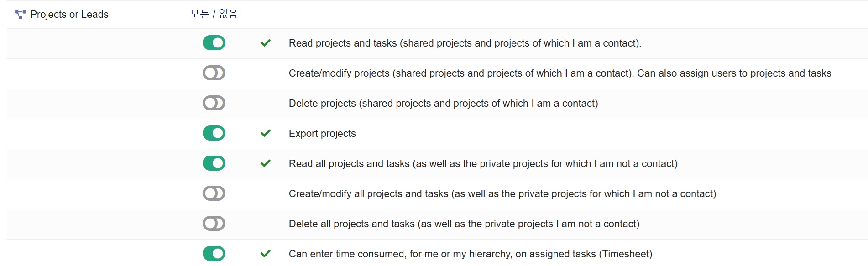Click the Projects or Leads module icon
The image size is (868, 266).
pyautogui.click(x=20, y=15)
